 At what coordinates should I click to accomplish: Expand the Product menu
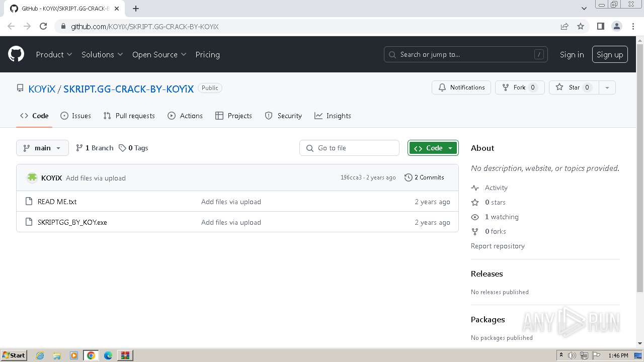pos(54,54)
